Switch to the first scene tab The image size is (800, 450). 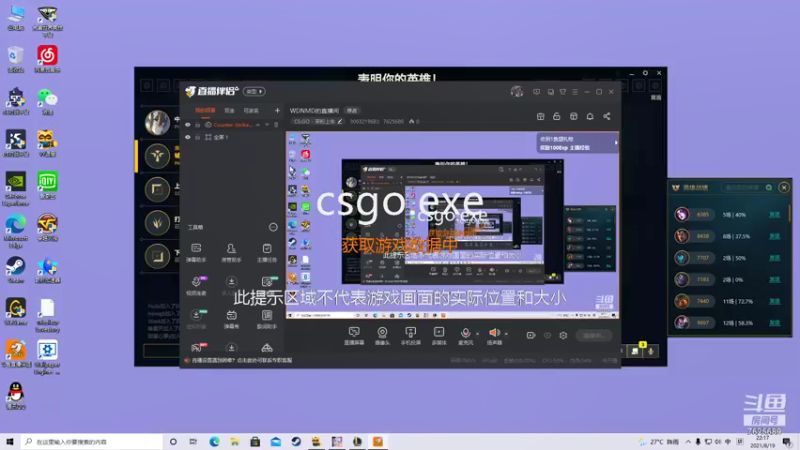205,110
